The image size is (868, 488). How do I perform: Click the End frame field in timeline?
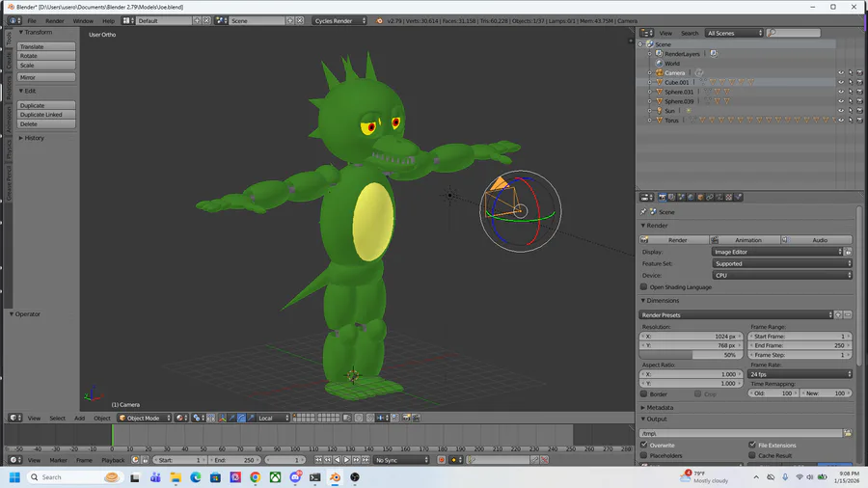coord(232,460)
